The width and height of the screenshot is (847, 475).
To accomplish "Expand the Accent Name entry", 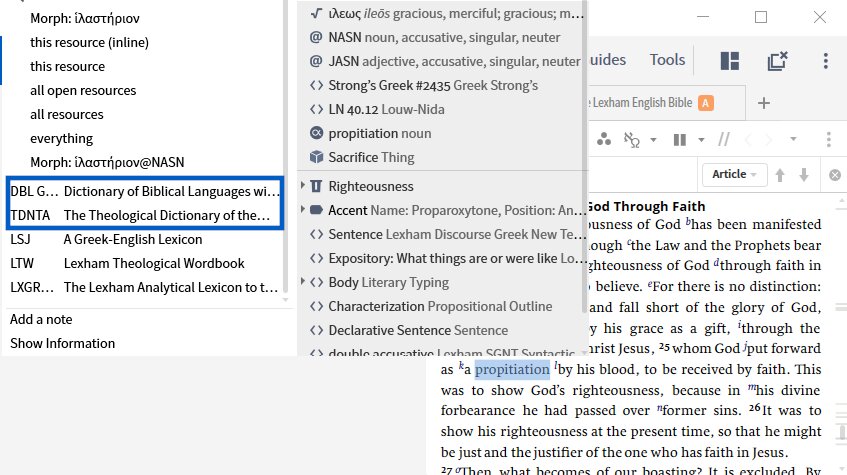I will [303, 209].
